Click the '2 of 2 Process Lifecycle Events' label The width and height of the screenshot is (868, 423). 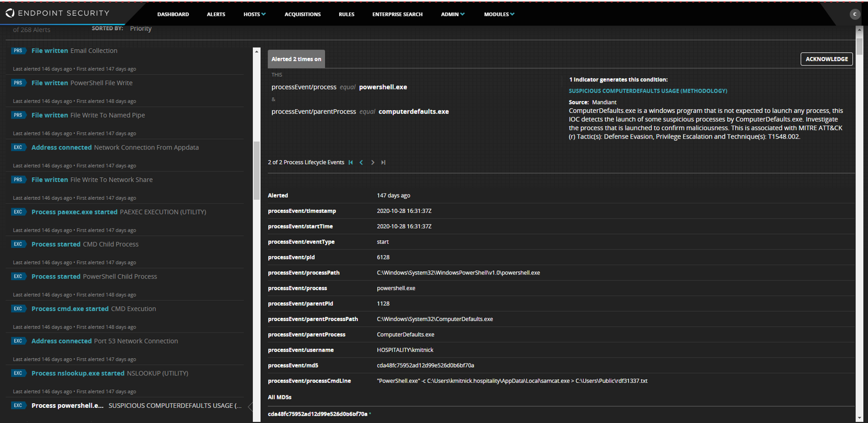pyautogui.click(x=306, y=163)
